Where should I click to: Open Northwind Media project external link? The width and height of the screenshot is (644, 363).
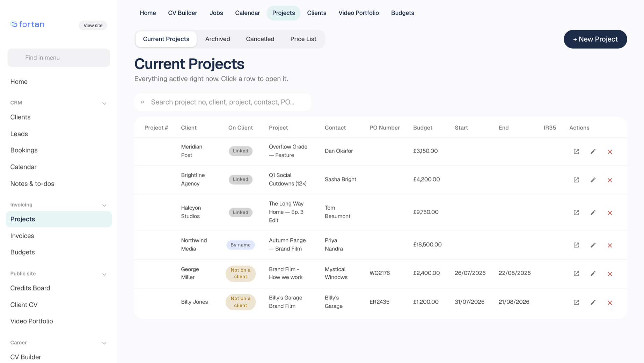[576, 245]
